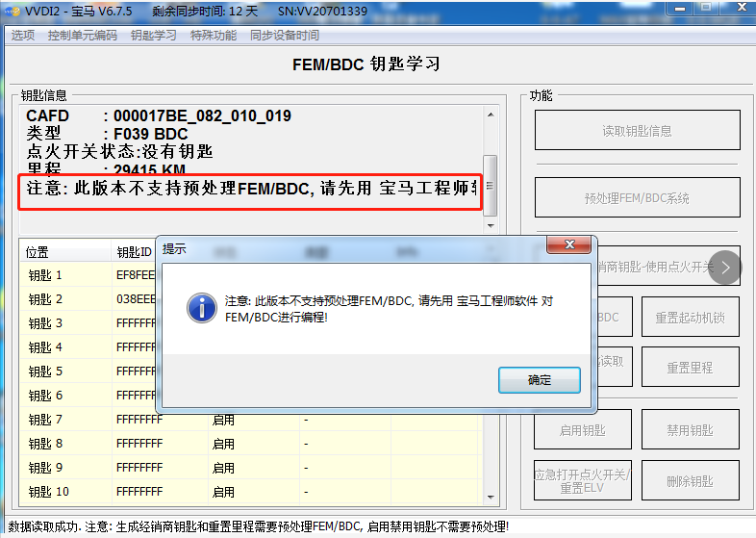Viewport: 756px width, 538px height.
Task: Click the 禁用钥匙 button
Action: tap(690, 429)
